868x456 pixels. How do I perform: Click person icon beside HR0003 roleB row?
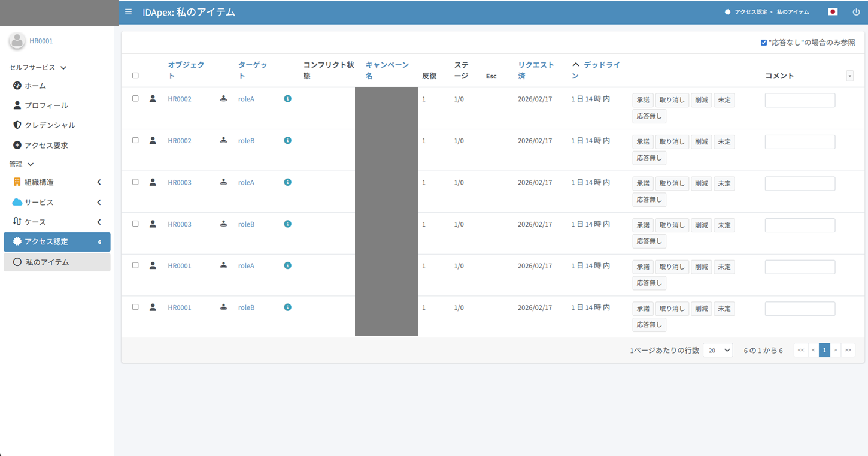(153, 224)
